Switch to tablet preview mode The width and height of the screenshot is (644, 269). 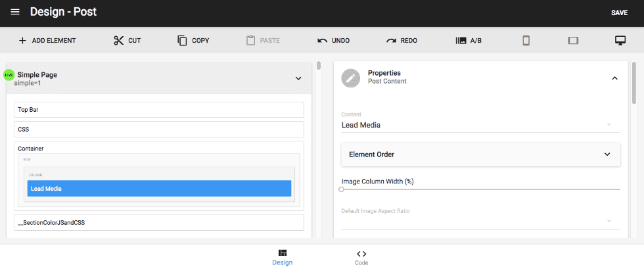tap(573, 41)
